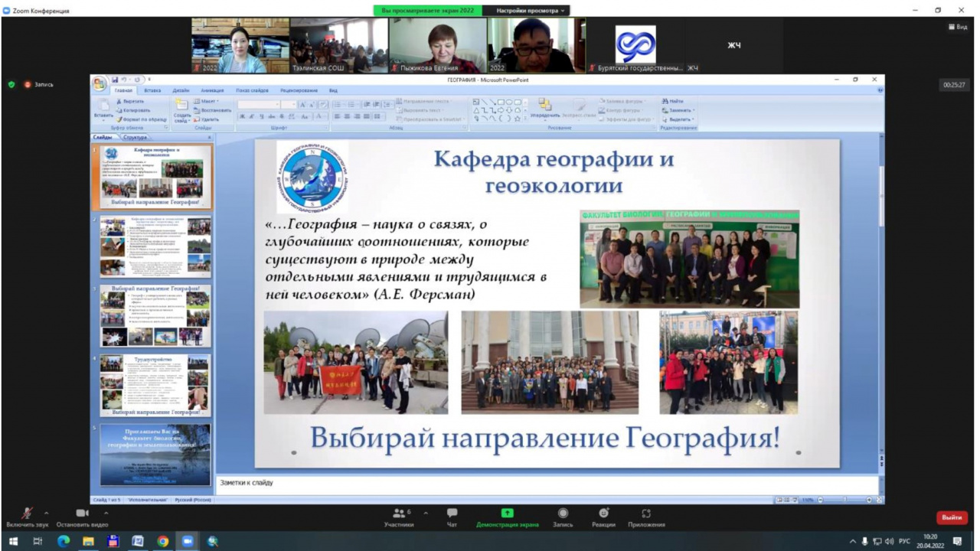Click the Create Slide (Создать слайд) icon
This screenshot has height=551, width=980.
pyautogui.click(x=181, y=108)
